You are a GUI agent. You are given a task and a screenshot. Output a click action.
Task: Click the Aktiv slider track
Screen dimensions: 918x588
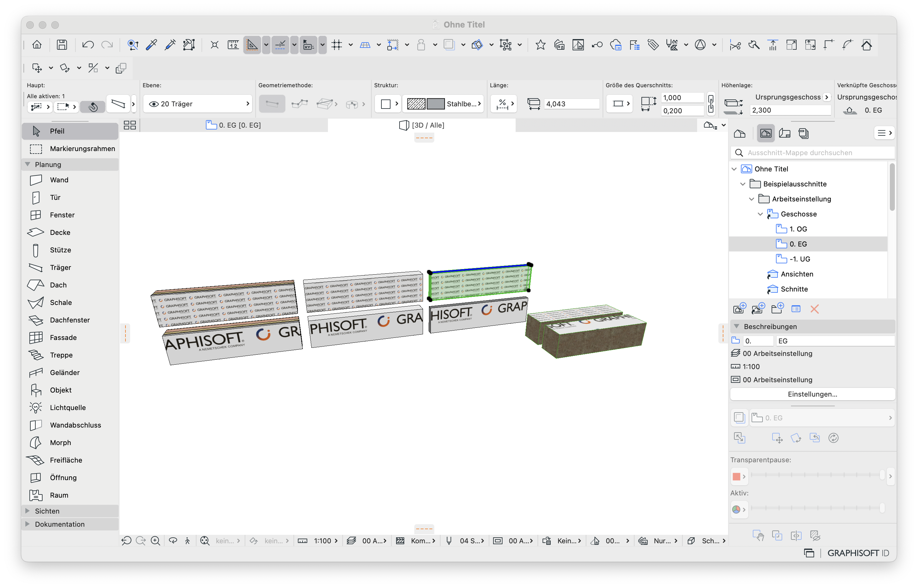(x=817, y=508)
